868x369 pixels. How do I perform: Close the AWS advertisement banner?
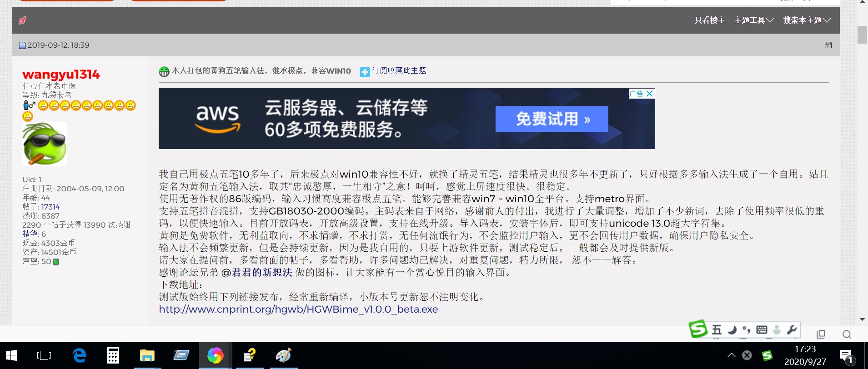650,94
